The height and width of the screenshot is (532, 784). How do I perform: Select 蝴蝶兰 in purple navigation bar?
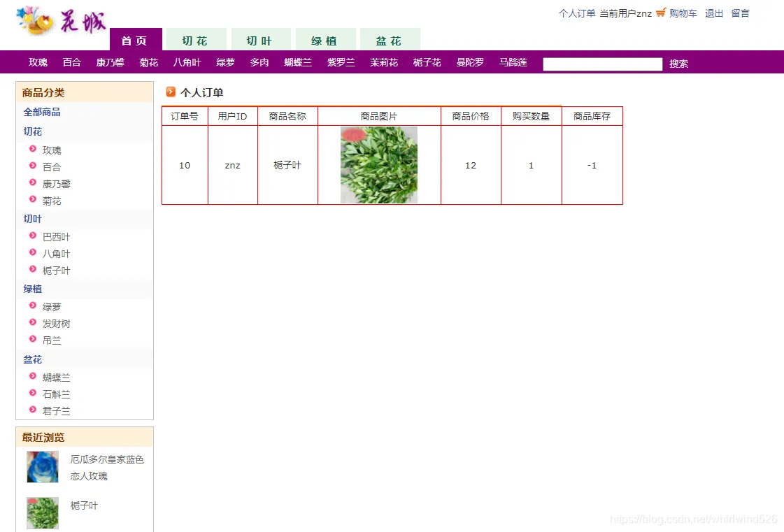point(298,62)
